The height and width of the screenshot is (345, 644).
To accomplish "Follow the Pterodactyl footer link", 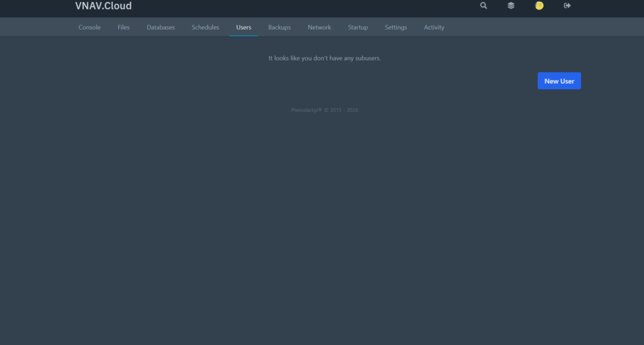I will click(x=306, y=110).
